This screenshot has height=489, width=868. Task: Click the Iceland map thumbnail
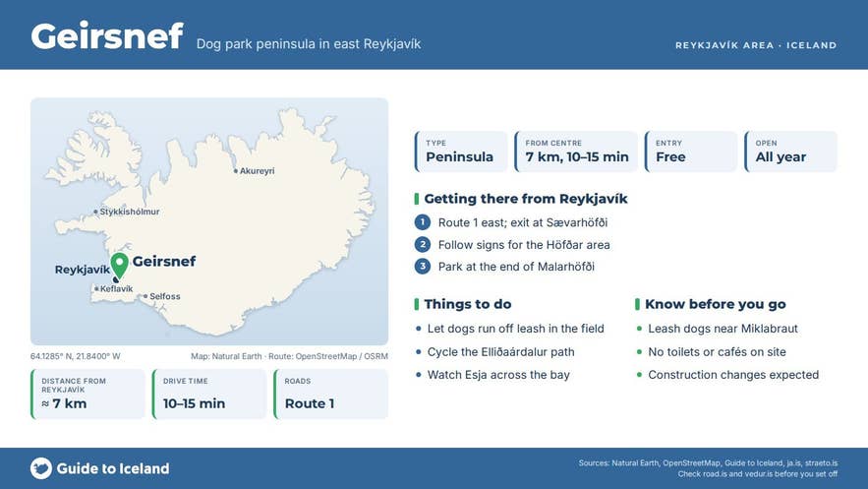209,221
